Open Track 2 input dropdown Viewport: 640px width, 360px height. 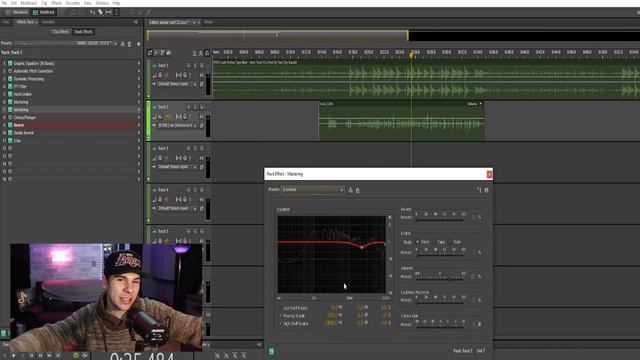[177, 125]
